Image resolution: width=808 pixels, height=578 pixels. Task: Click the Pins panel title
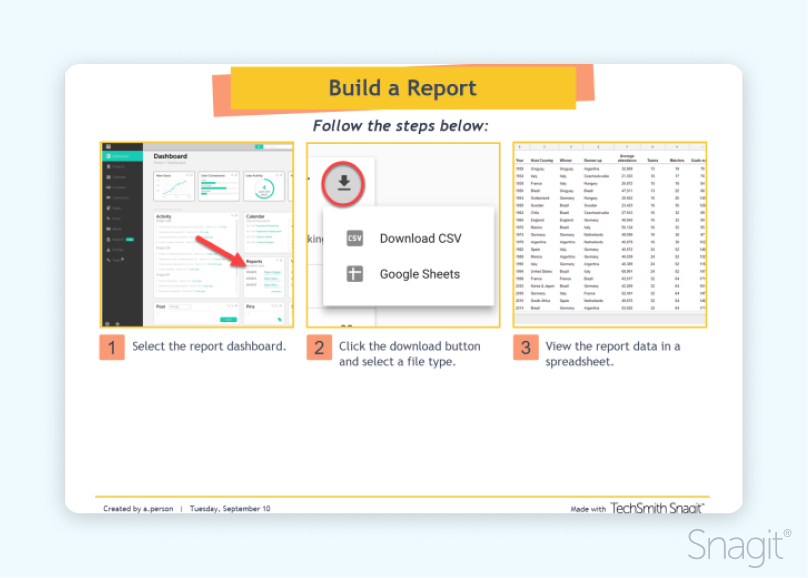(x=250, y=307)
